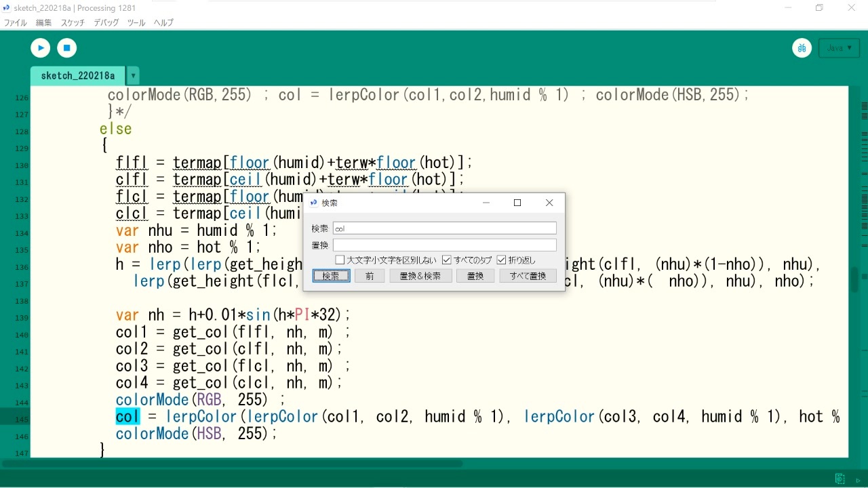Image resolution: width=868 pixels, height=488 pixels.
Task: Enable the debugger butterfly icon
Action: [802, 47]
